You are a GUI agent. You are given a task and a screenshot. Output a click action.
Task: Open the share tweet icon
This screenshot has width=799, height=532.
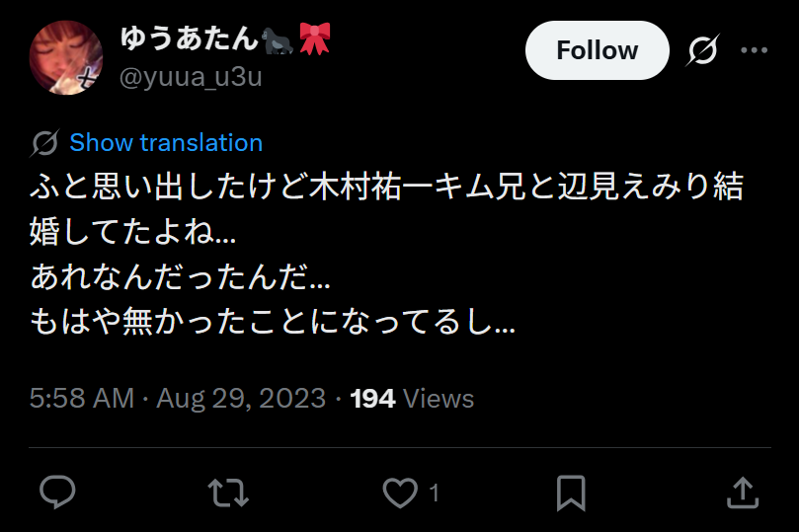(742, 492)
